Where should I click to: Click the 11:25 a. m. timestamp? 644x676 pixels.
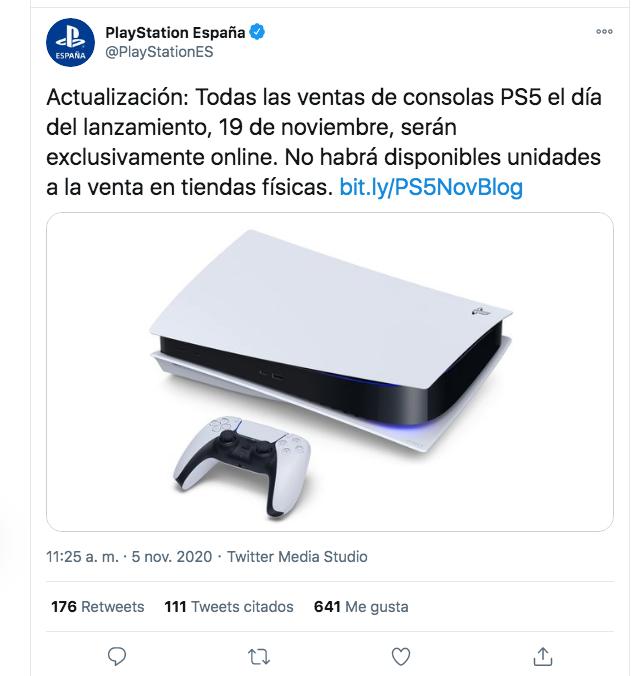point(82,557)
